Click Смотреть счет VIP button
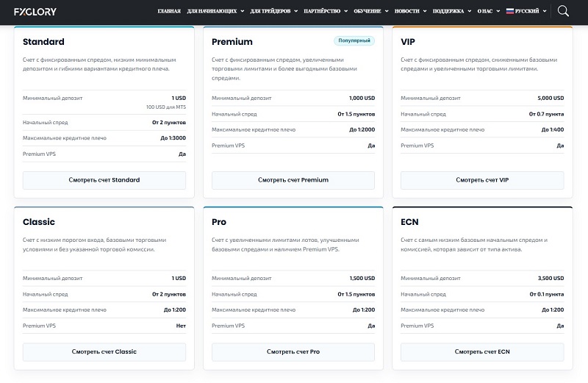The height and width of the screenshot is (383, 588). point(482,180)
